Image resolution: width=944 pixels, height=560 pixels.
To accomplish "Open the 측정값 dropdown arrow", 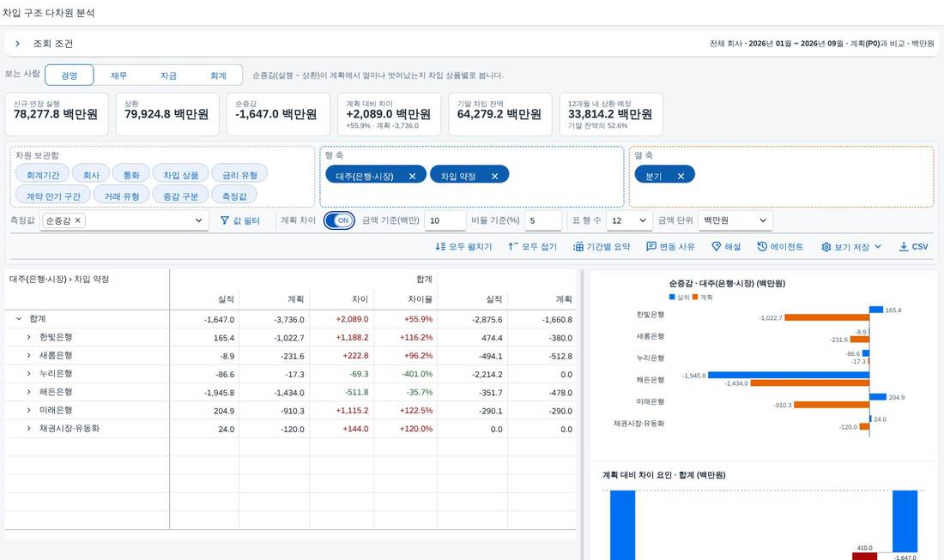I will pyautogui.click(x=199, y=220).
